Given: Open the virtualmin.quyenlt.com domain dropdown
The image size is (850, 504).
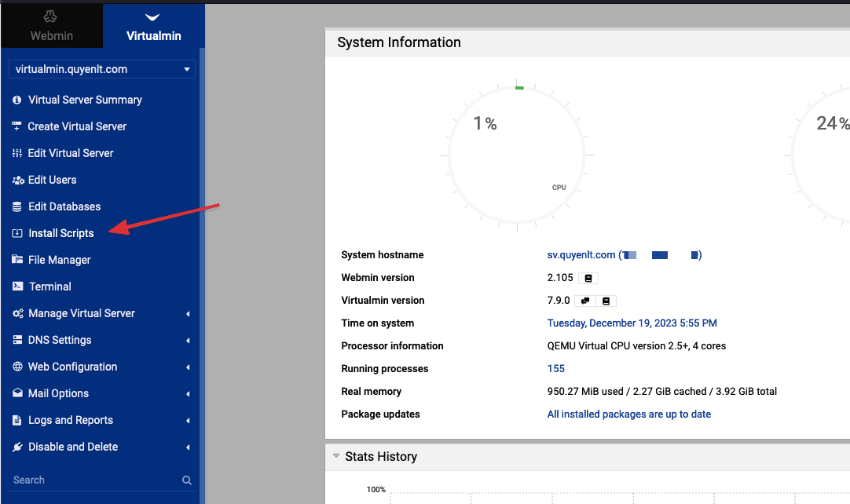Looking at the screenshot, I should pos(101,69).
